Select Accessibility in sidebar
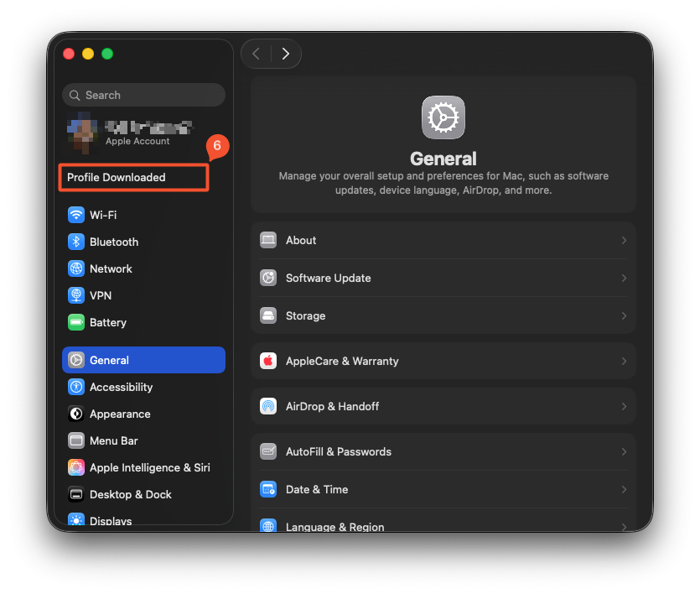The width and height of the screenshot is (700, 594). [x=143, y=387]
